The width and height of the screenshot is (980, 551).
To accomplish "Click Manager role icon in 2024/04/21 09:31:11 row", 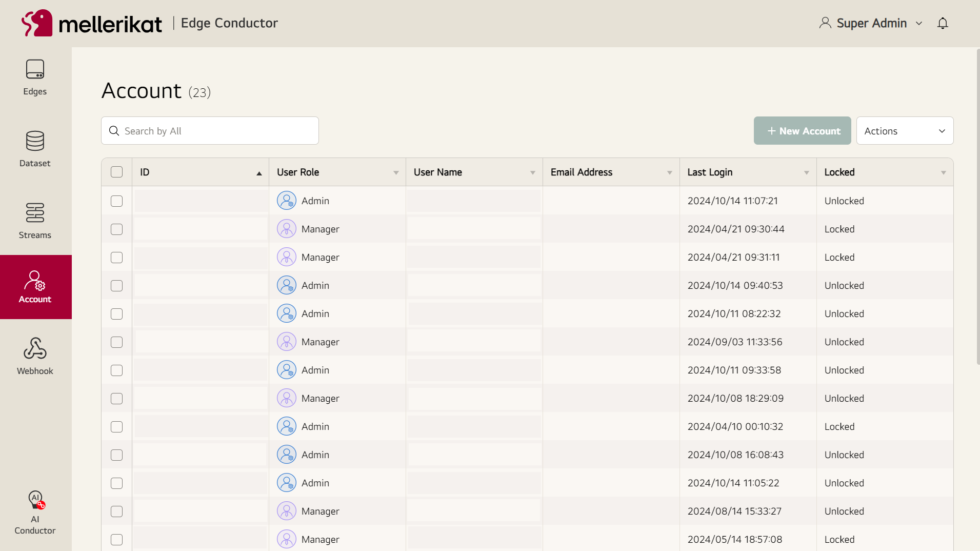I will click(287, 257).
